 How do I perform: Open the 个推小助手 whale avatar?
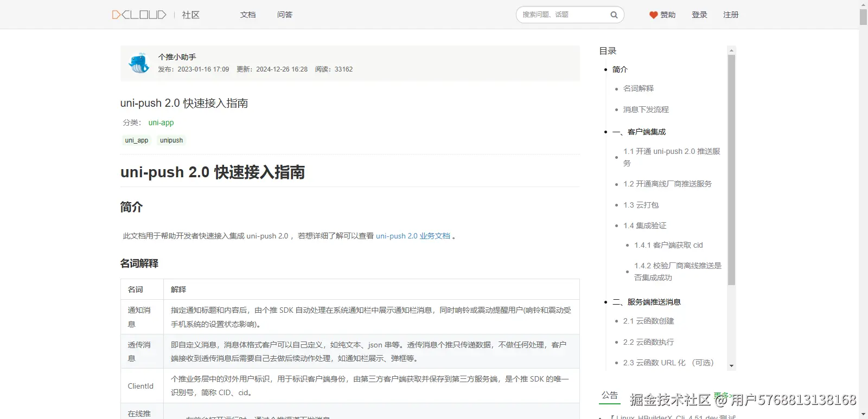pos(139,63)
